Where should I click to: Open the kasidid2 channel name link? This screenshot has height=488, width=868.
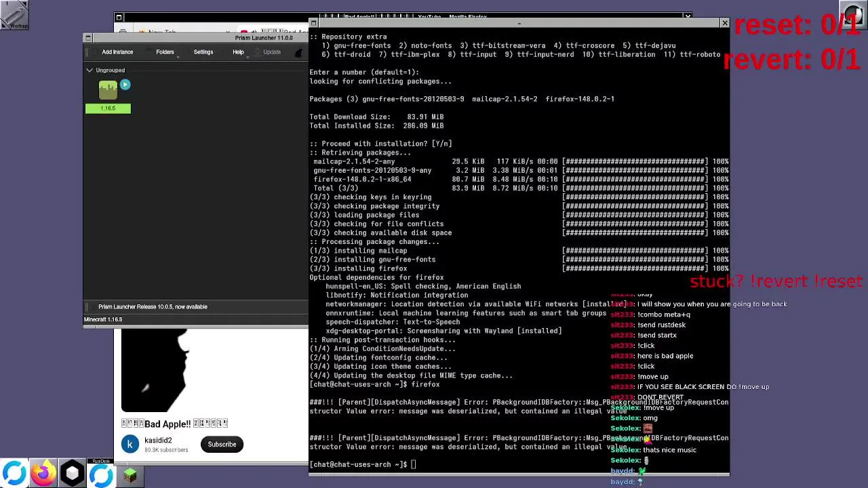(158, 441)
